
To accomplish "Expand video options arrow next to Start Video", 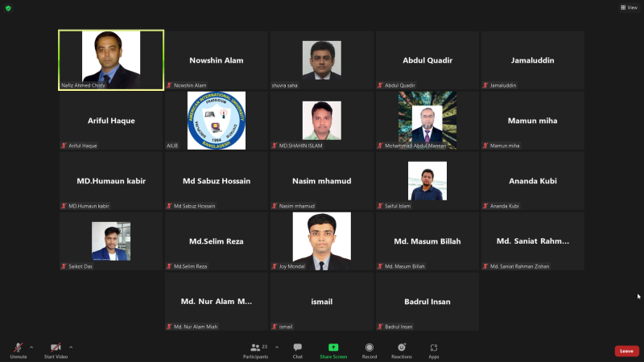I will pos(71,347).
